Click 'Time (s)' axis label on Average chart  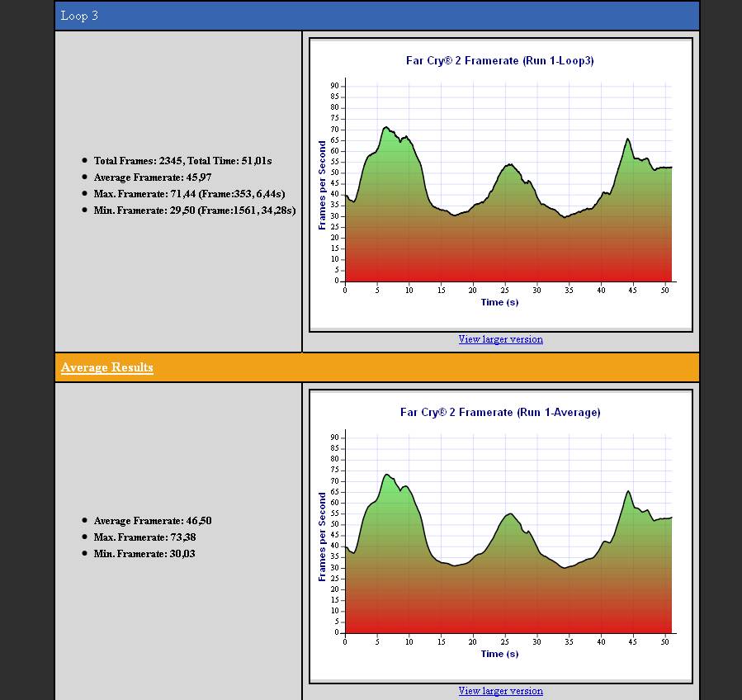[499, 654]
